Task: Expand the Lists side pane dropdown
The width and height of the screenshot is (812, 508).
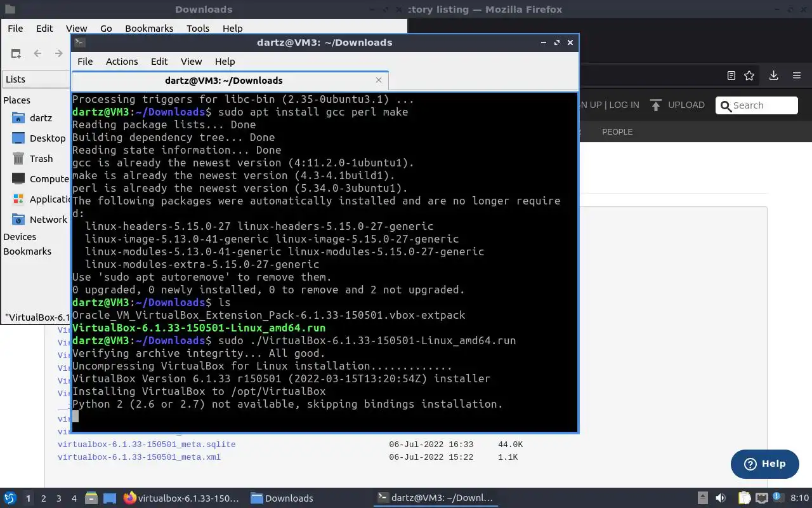Action: [x=37, y=79]
